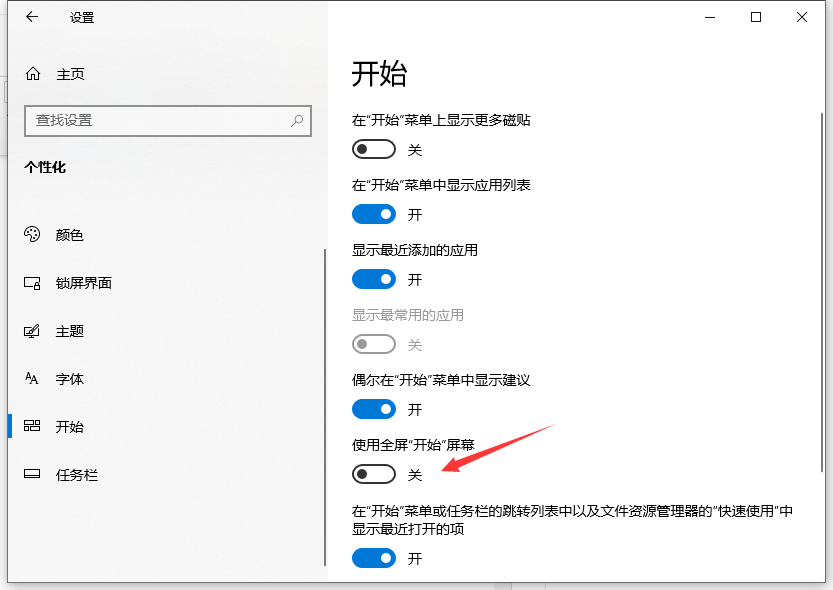Toggle full screen Start off
Image resolution: width=833 pixels, height=590 pixels.
373,474
